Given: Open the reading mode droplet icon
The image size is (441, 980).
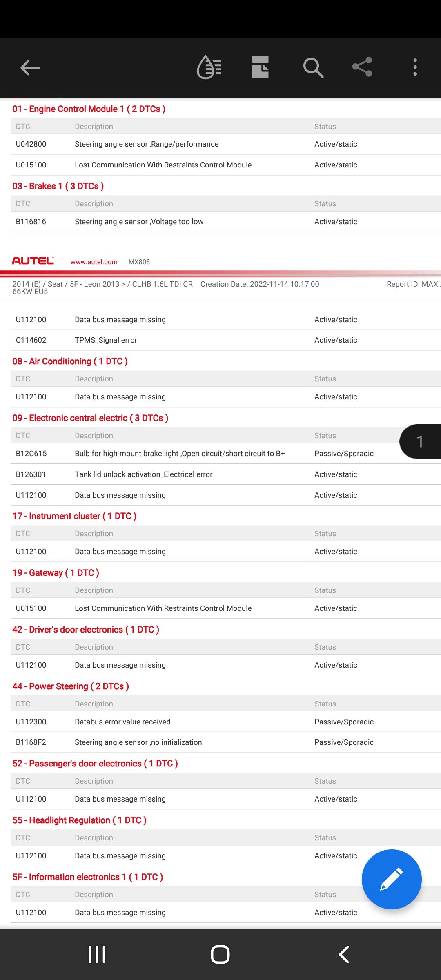Looking at the screenshot, I should click(209, 67).
